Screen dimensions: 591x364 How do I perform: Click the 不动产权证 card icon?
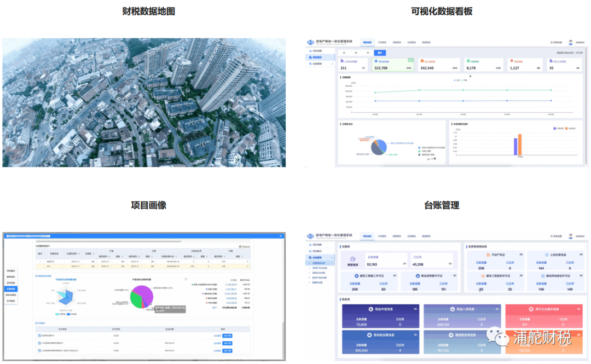coord(488,255)
